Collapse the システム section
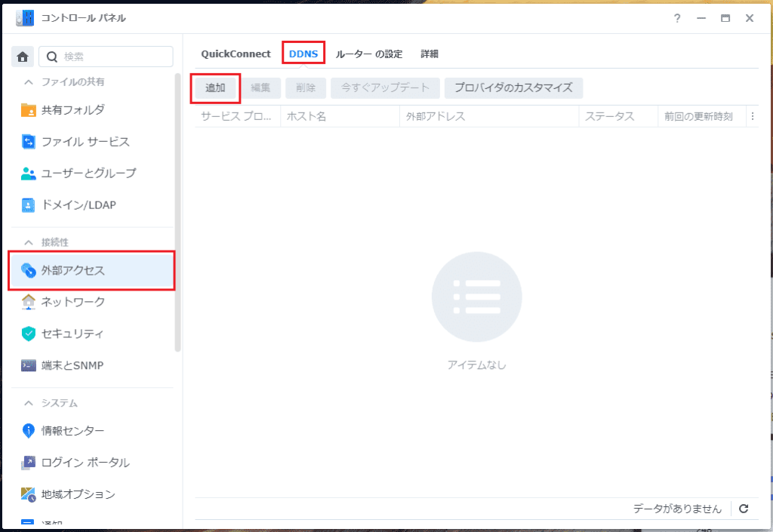 tap(29, 403)
